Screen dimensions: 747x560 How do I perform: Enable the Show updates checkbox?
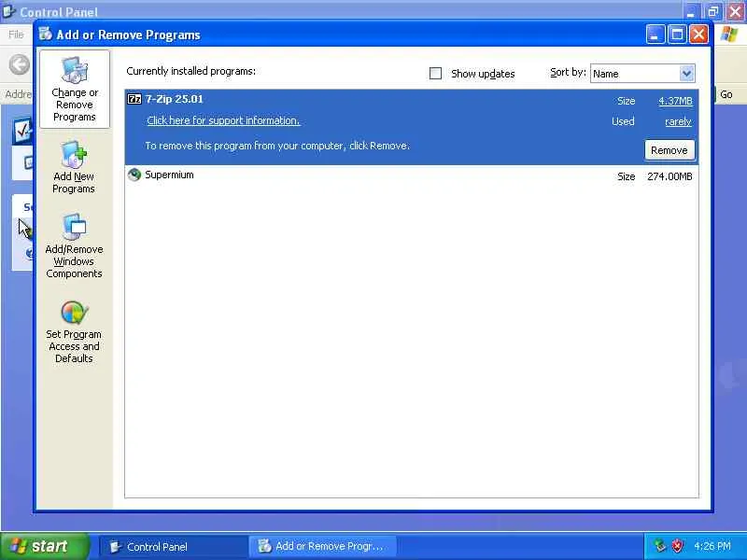[x=435, y=74]
